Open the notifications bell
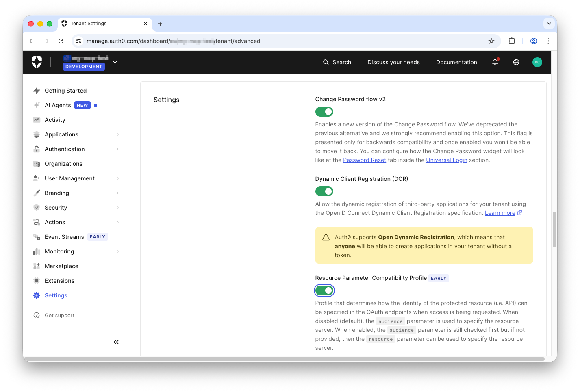This screenshot has width=580, height=392. (x=495, y=62)
